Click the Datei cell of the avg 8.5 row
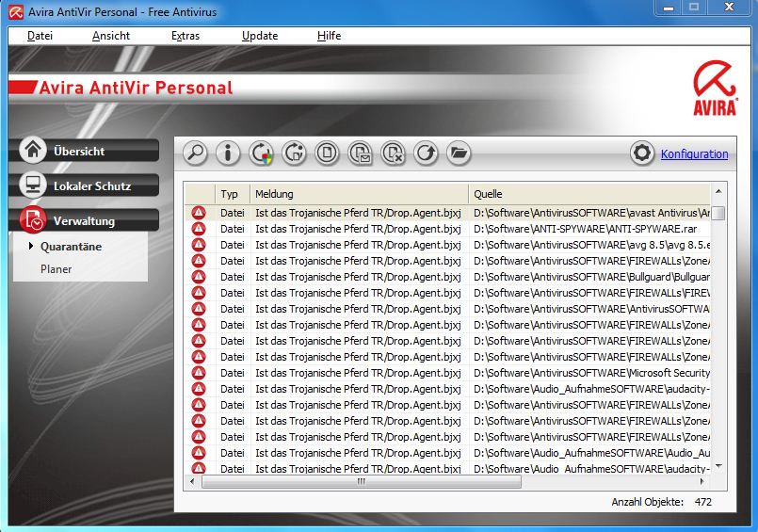This screenshot has width=758, height=532. point(232,245)
